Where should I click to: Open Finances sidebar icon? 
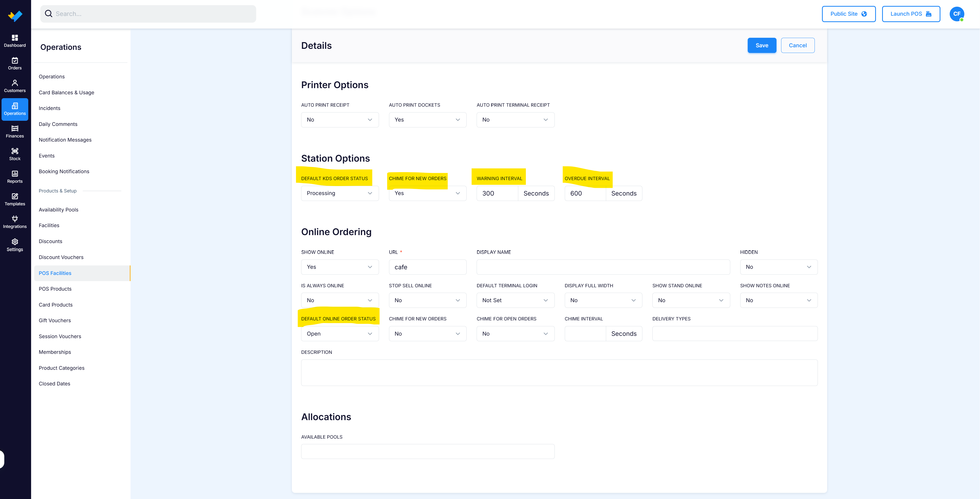click(15, 132)
